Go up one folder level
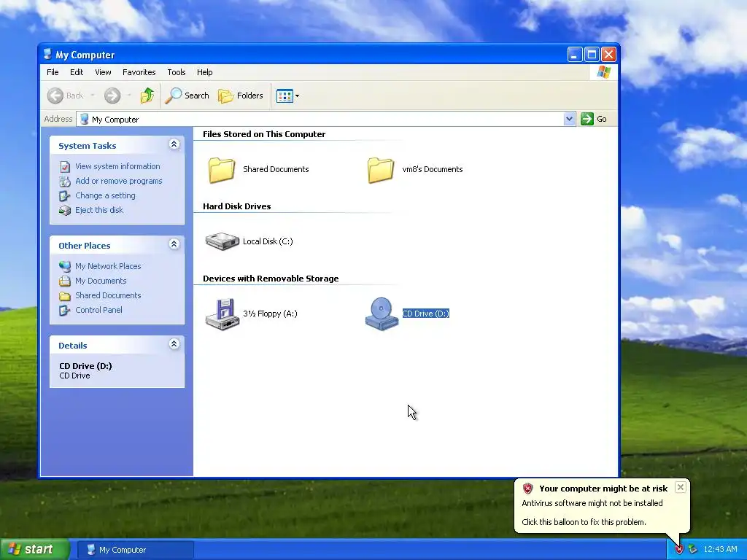 tap(147, 96)
